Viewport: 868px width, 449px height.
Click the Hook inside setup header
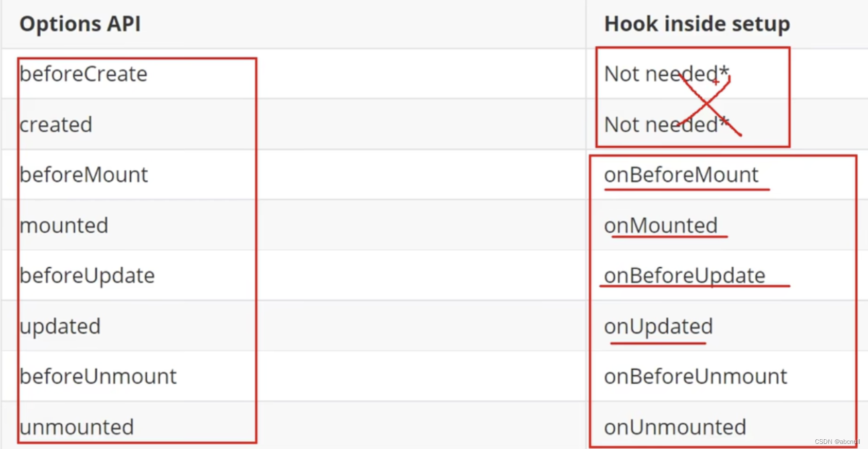click(x=697, y=24)
